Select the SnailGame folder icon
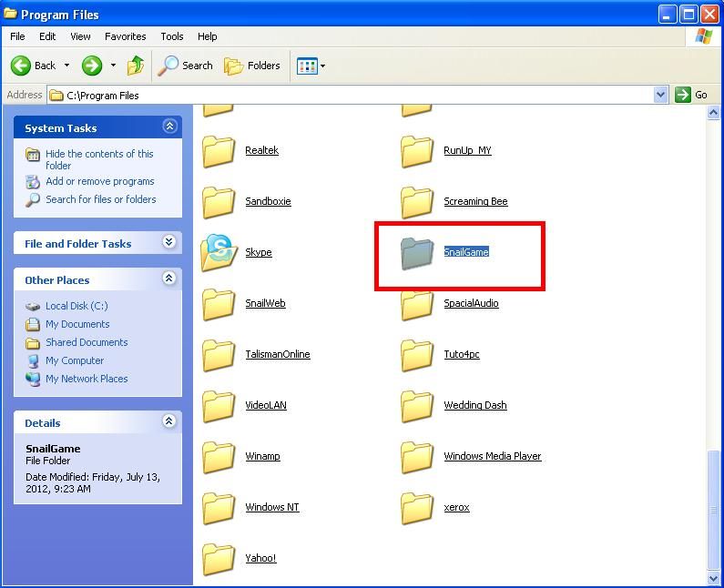The height and width of the screenshot is (588, 724). (x=417, y=253)
